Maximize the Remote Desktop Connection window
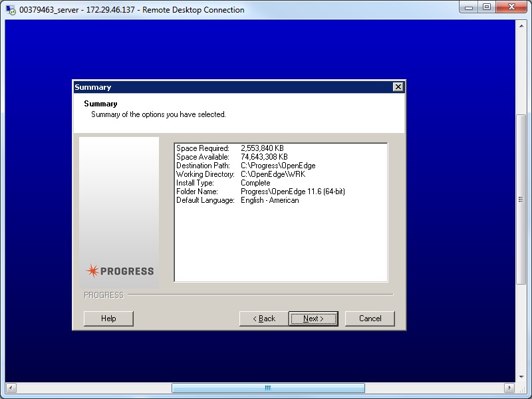Viewport: 532px width, 399px height. click(x=487, y=8)
